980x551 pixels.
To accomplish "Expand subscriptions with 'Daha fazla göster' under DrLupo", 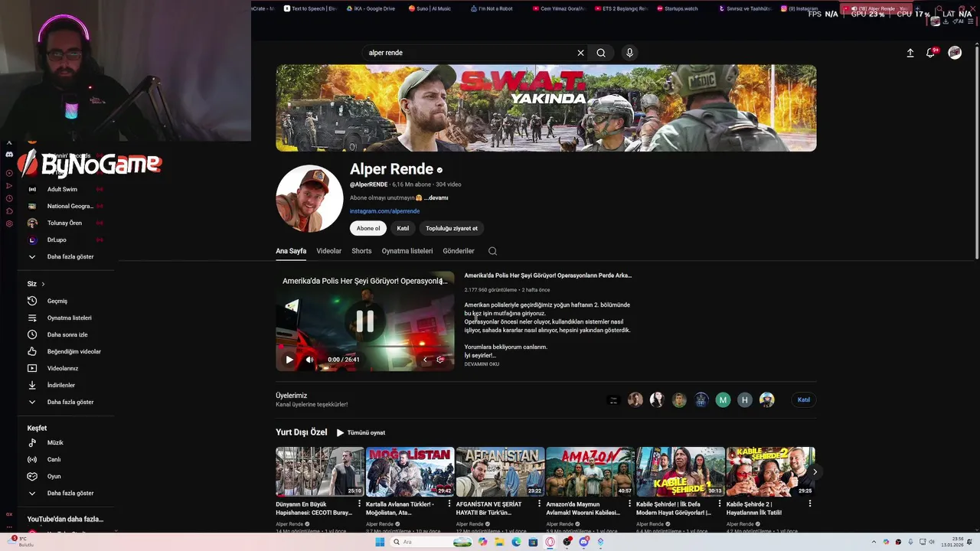I will (x=67, y=256).
